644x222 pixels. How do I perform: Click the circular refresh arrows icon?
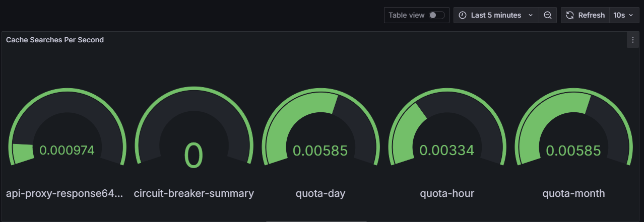pos(570,15)
